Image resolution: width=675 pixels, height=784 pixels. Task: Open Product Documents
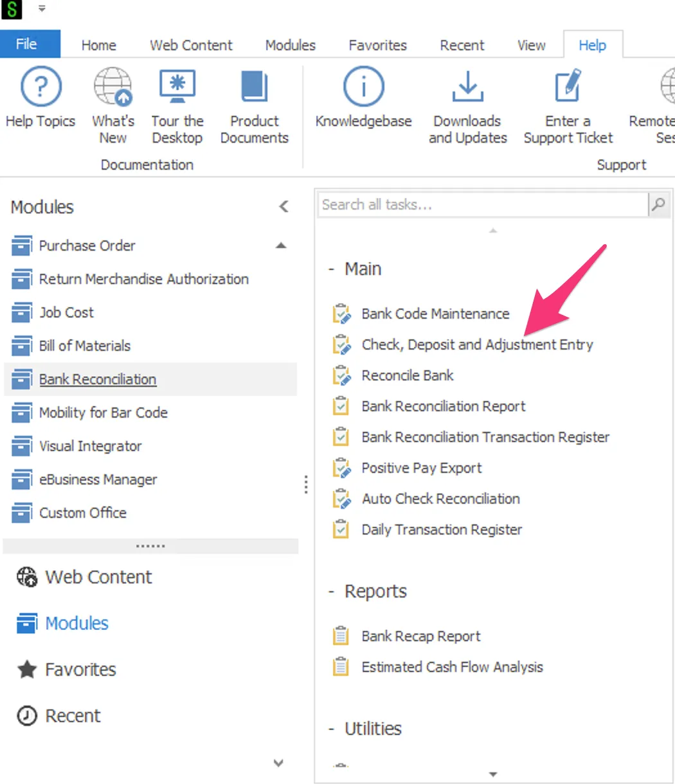coord(255,106)
